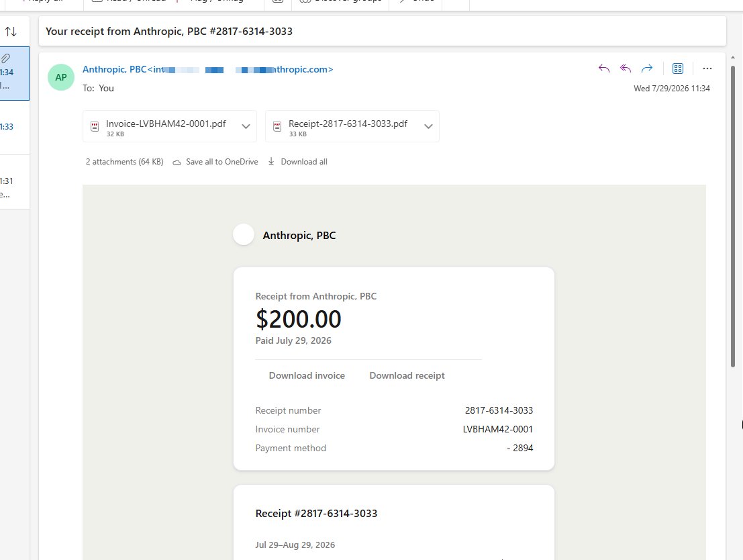Select the 1:31 message in list

14,182
